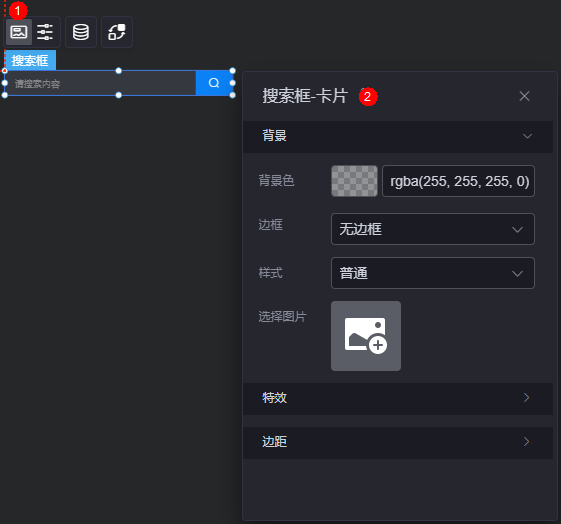Click the add image icon
The width and height of the screenshot is (561, 524).
(x=366, y=336)
